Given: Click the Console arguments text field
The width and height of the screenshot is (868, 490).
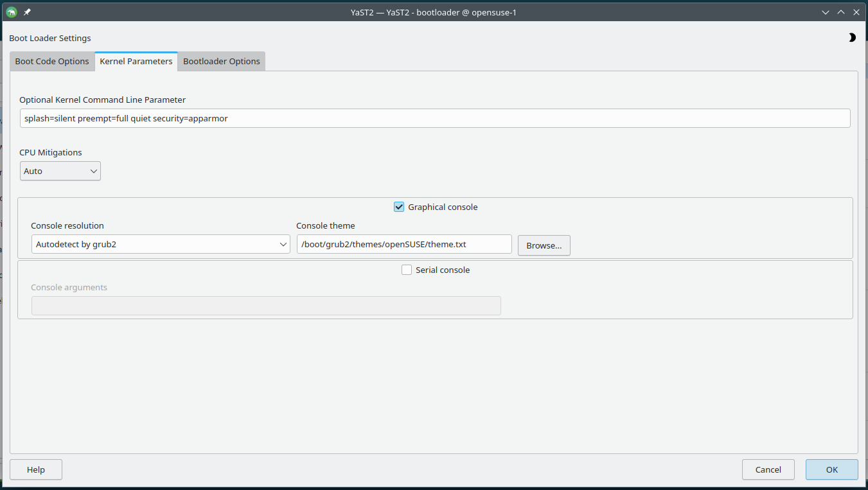Looking at the screenshot, I should pyautogui.click(x=266, y=306).
